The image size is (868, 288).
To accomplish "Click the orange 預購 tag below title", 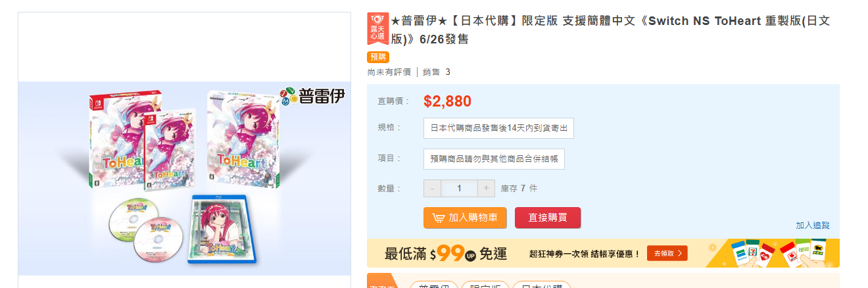I will (378, 57).
